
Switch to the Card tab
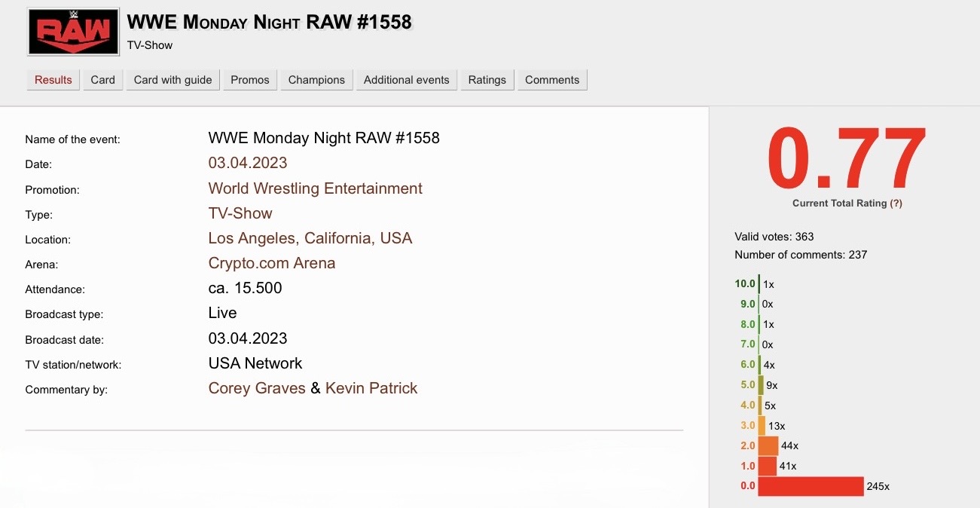(x=103, y=80)
